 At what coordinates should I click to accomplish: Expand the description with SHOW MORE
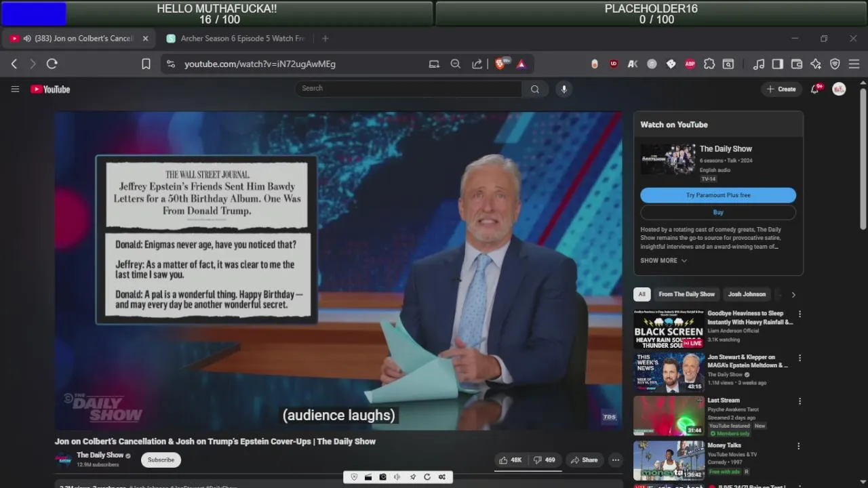(664, 260)
